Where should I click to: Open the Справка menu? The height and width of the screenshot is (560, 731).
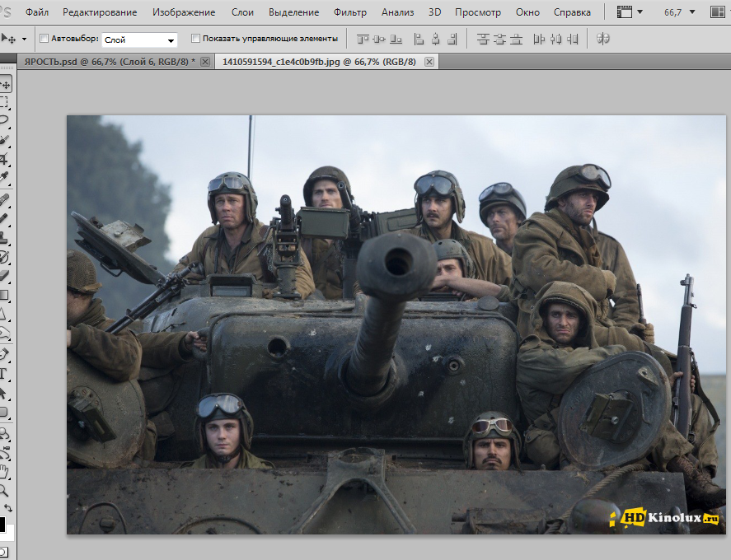572,12
